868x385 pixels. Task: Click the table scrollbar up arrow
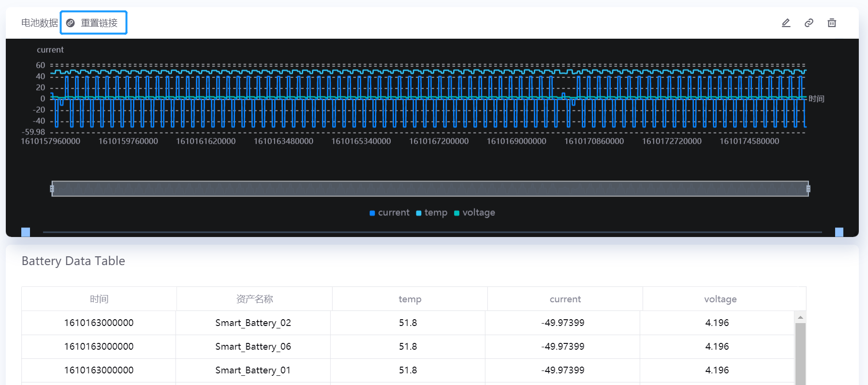pyautogui.click(x=800, y=317)
